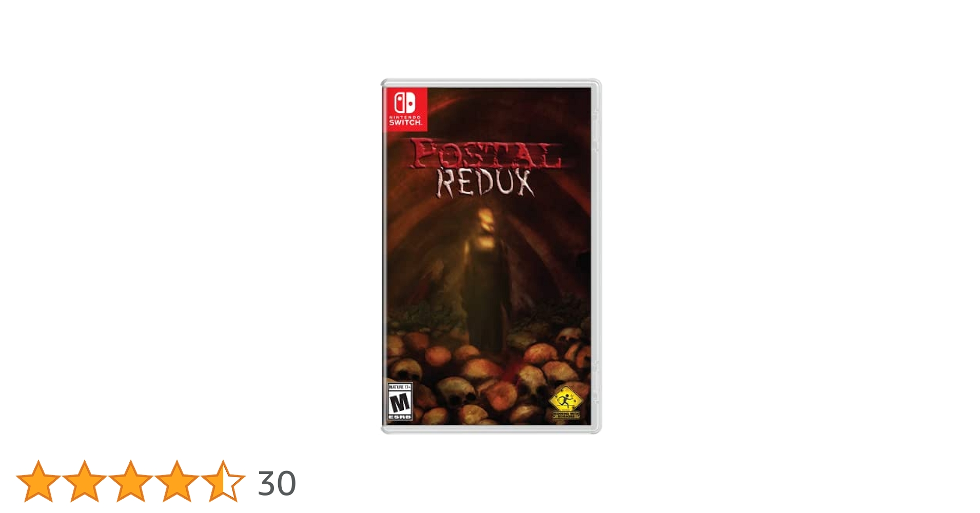This screenshot has width=980, height=513.
Task: Click the plastic right edge of game case
Action: (x=596, y=256)
